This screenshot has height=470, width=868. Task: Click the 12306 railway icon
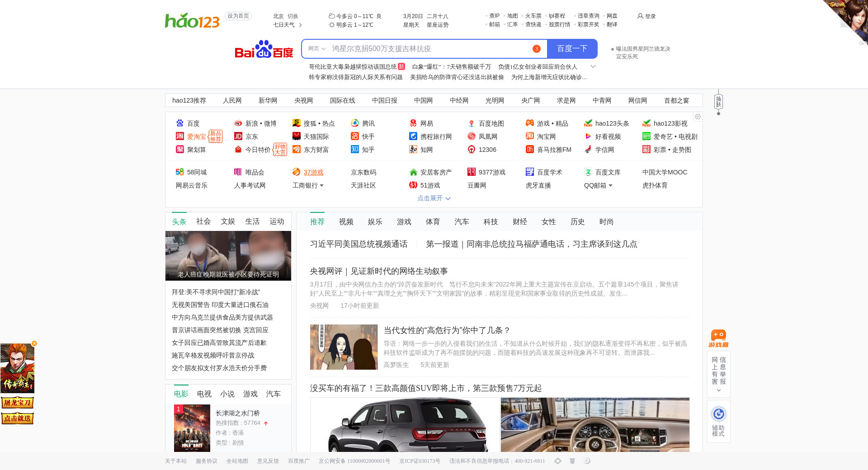tap(472, 150)
